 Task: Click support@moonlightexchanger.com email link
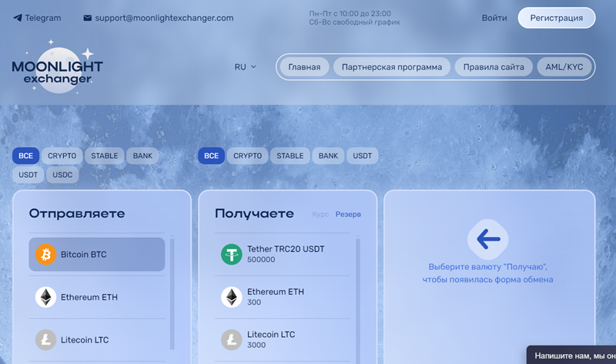click(x=159, y=18)
